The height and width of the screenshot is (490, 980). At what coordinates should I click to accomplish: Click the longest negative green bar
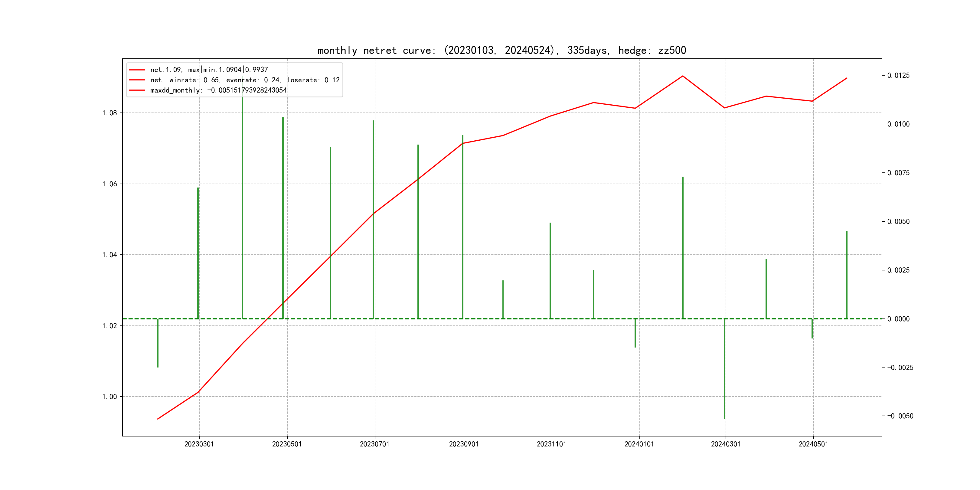(x=725, y=369)
